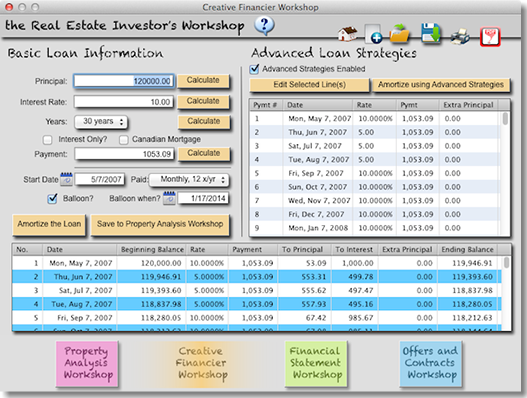Open file with folder arrow icon
The width and height of the screenshot is (527, 398).
click(400, 34)
